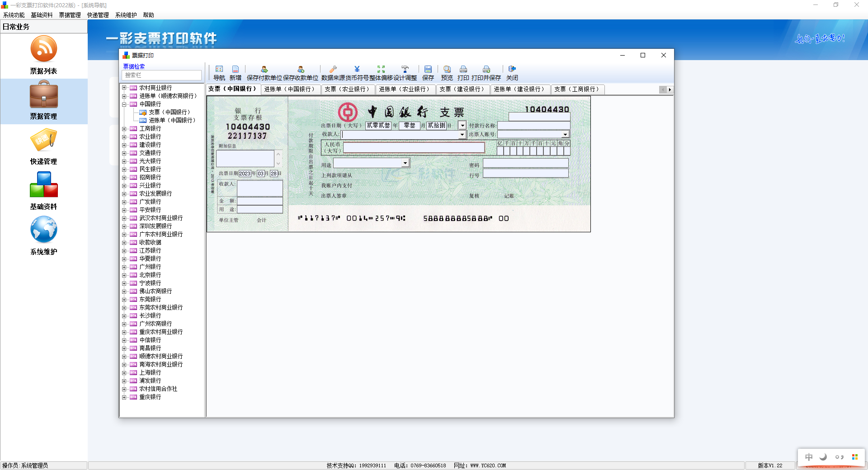Image resolution: width=868 pixels, height=470 pixels.
Task: Open the 快递管理 menu in the menu bar
Action: click(x=98, y=15)
